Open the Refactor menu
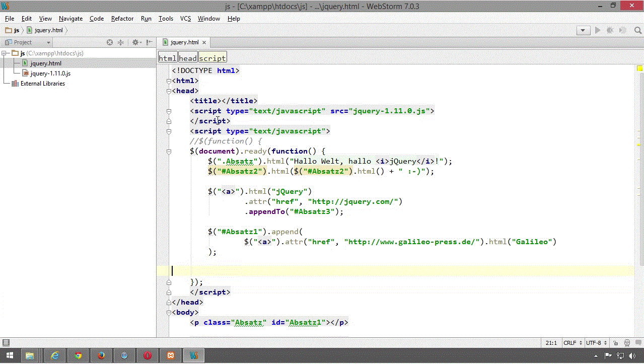The width and height of the screenshot is (644, 364). (122, 19)
